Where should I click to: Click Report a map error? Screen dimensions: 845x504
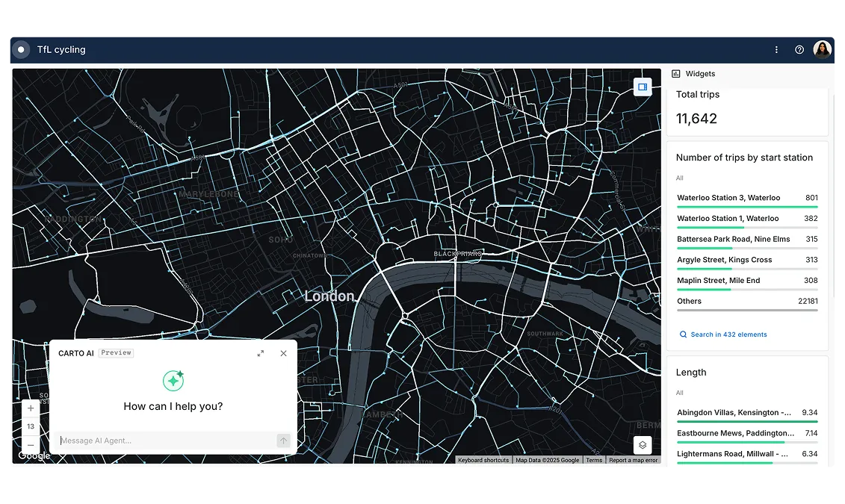632,460
